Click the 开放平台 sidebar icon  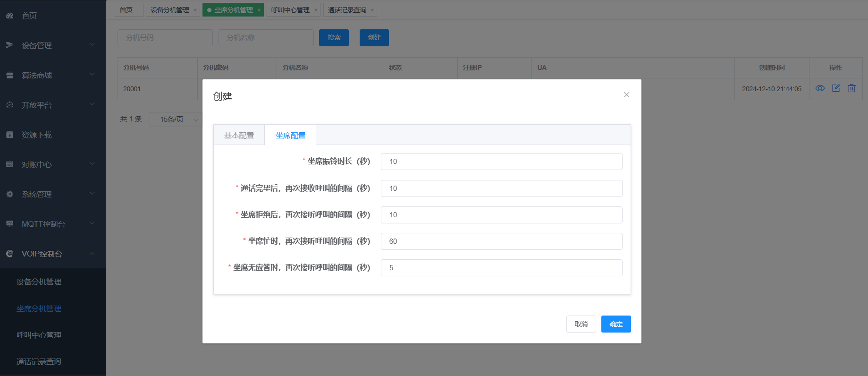click(x=10, y=105)
